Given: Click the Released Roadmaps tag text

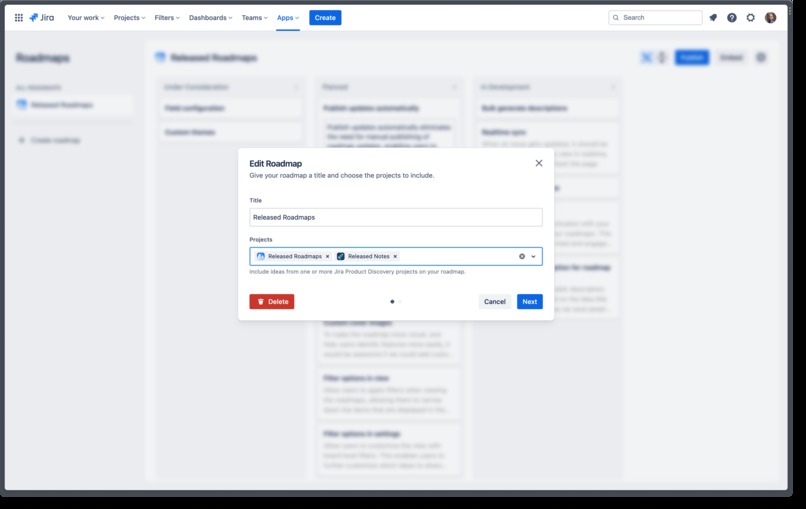Looking at the screenshot, I should coord(295,256).
